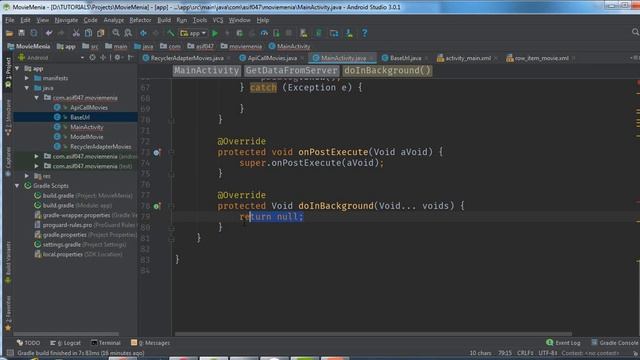Click the MainActivity breadcrumb in editor header

point(206,71)
